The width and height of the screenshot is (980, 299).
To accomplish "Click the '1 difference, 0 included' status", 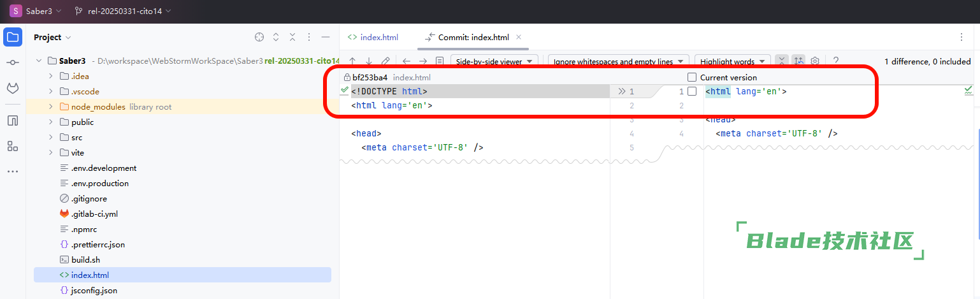I will (x=928, y=62).
